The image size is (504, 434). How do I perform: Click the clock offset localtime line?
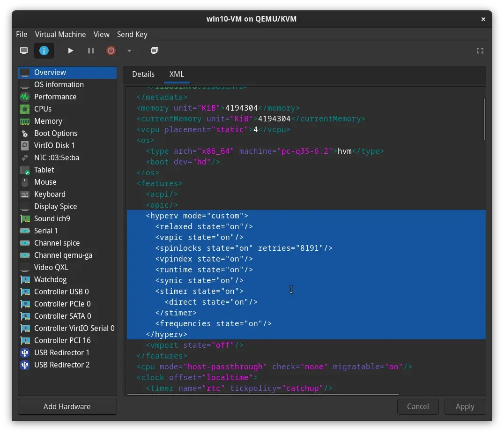point(197,377)
